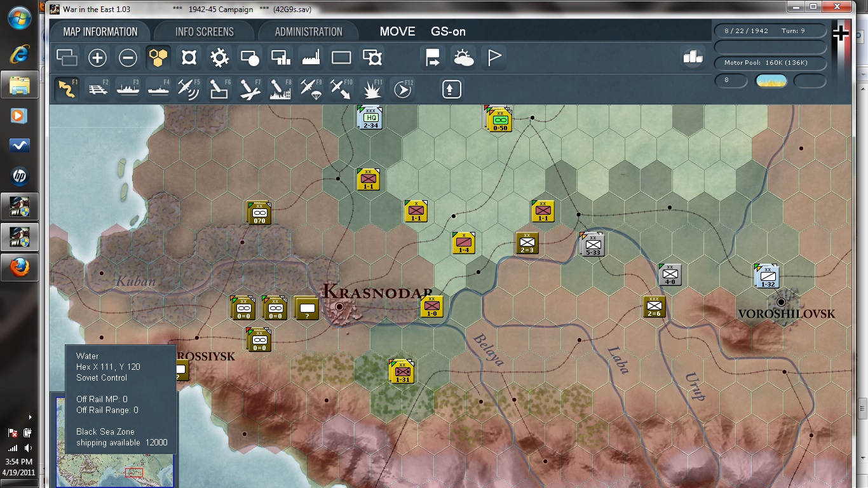Screen dimensions: 868x488
Task: Click the minimap thumbnail
Action: coord(114,441)
